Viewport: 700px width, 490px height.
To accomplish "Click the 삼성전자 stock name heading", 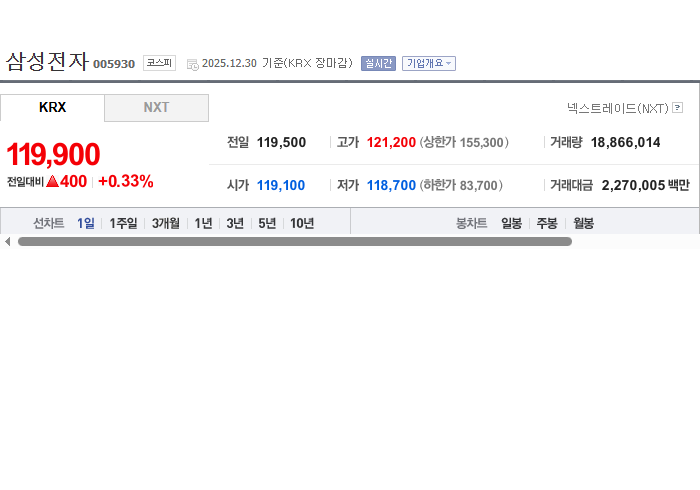I will (x=47, y=62).
